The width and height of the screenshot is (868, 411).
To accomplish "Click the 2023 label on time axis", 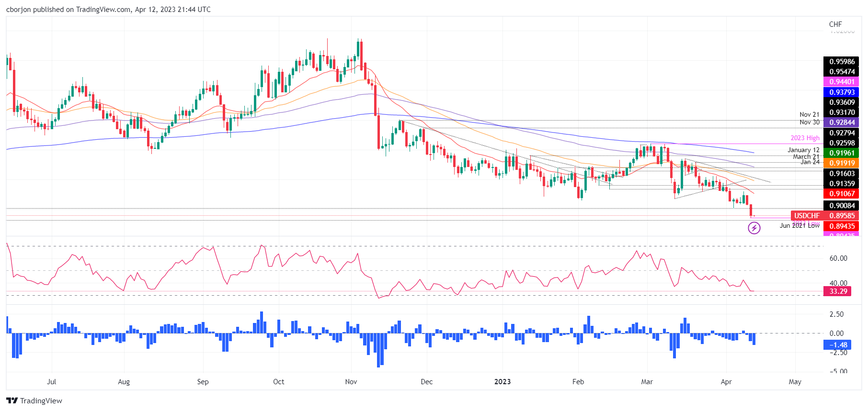I will click(x=503, y=382).
